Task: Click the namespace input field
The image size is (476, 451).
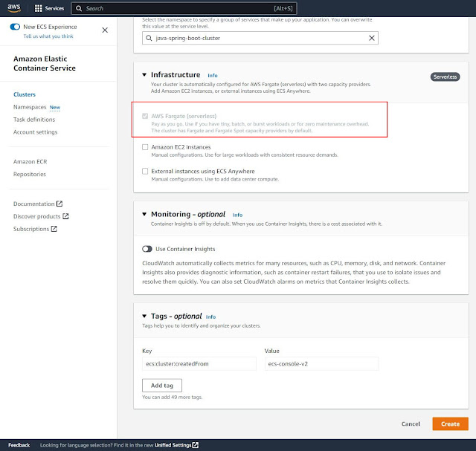Action: pos(260,38)
